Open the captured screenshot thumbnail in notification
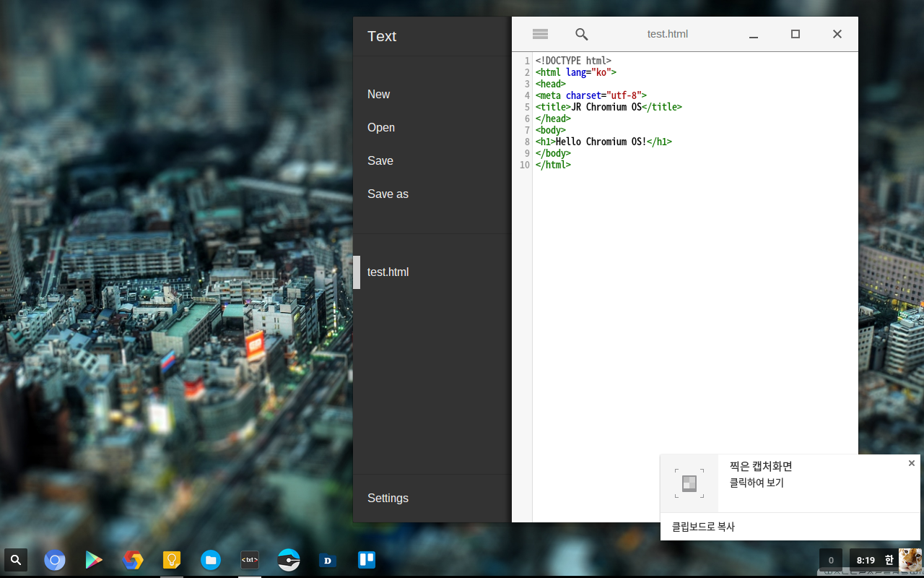 click(x=689, y=483)
